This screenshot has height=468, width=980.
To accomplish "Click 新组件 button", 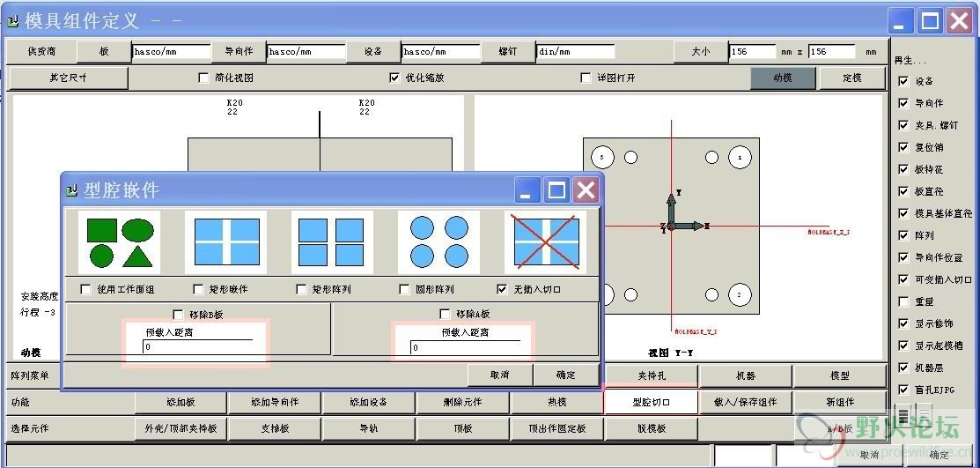I will [x=840, y=402].
